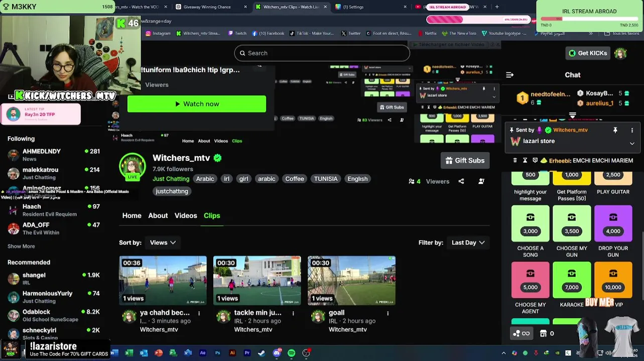
Task: Select the Clips tab
Action: pos(212,216)
